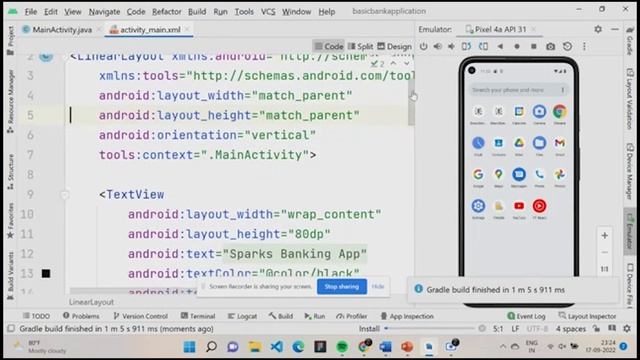This screenshot has height=360, width=640.
Task: Open Windows Start menu
Action: (189, 347)
